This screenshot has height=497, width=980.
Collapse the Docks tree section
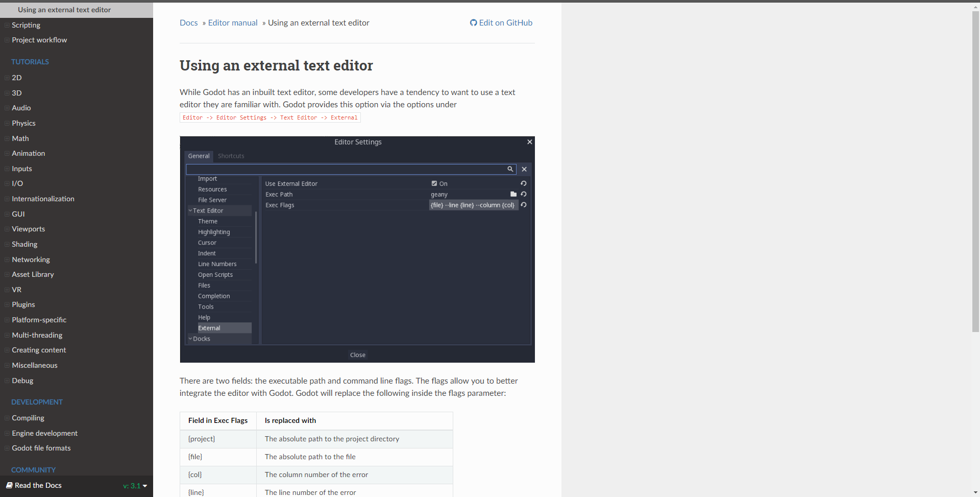191,338
